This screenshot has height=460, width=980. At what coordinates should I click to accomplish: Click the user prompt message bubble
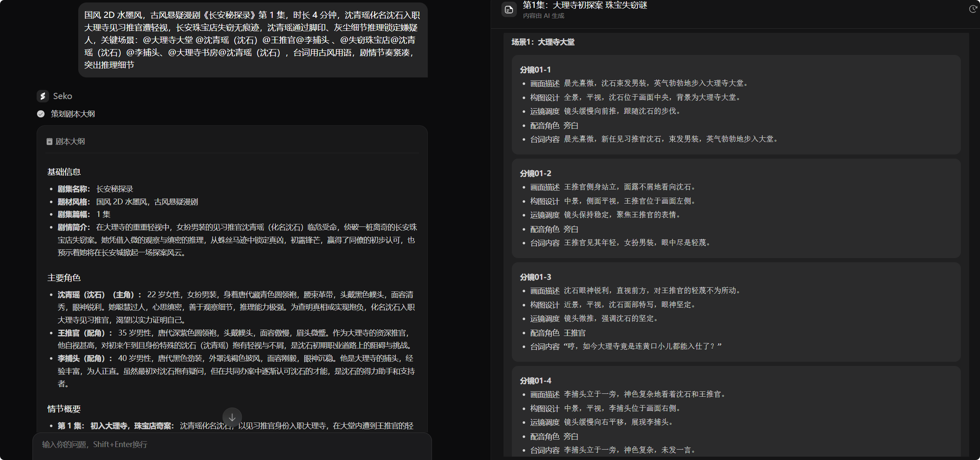pos(252,40)
